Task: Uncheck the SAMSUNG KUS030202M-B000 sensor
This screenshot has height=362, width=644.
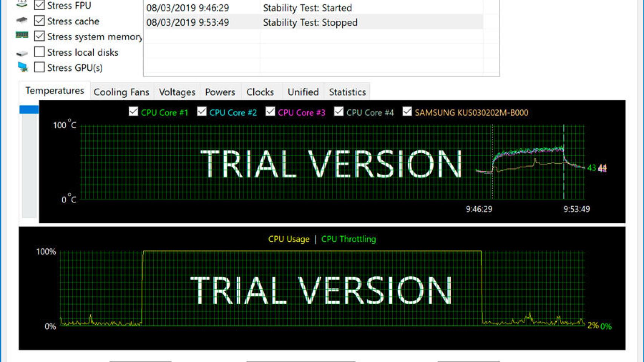Action: (407, 112)
